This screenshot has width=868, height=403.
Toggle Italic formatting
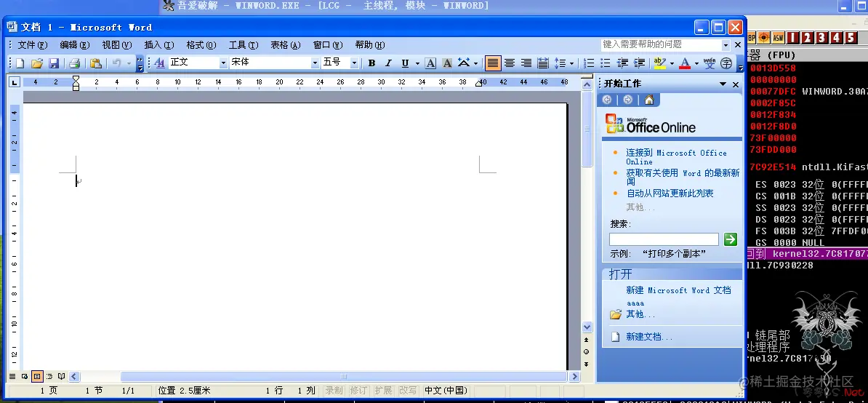(389, 63)
